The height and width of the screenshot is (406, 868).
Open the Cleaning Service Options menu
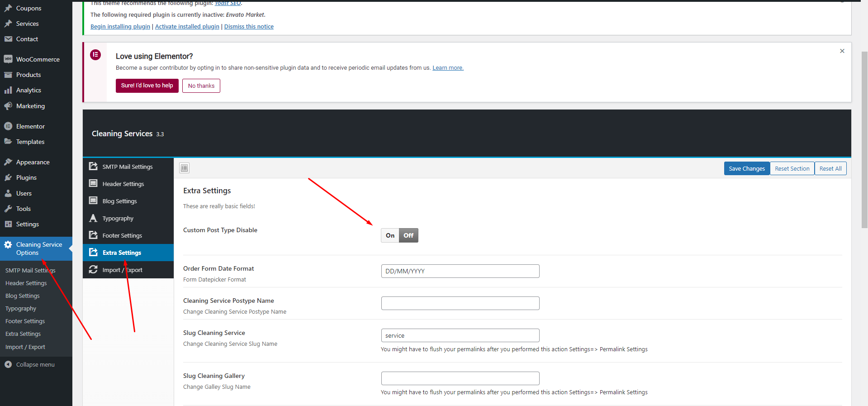click(36, 248)
